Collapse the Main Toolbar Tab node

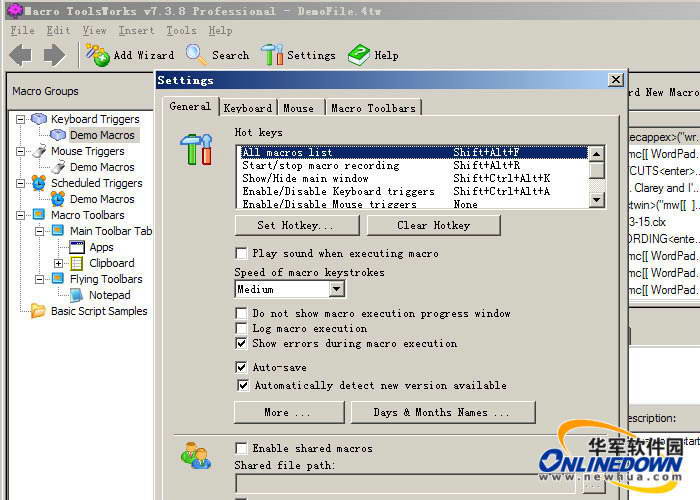tap(39, 231)
